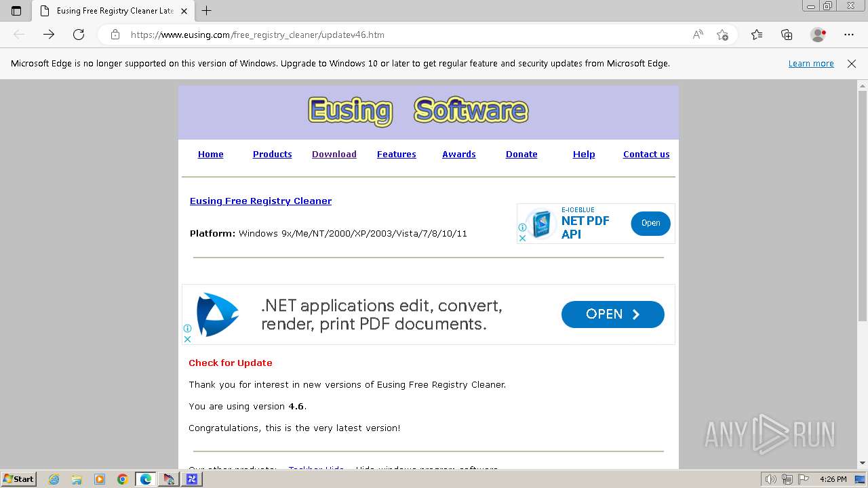Close the wide banner ad with X
This screenshot has width=868, height=488.
coord(187,339)
